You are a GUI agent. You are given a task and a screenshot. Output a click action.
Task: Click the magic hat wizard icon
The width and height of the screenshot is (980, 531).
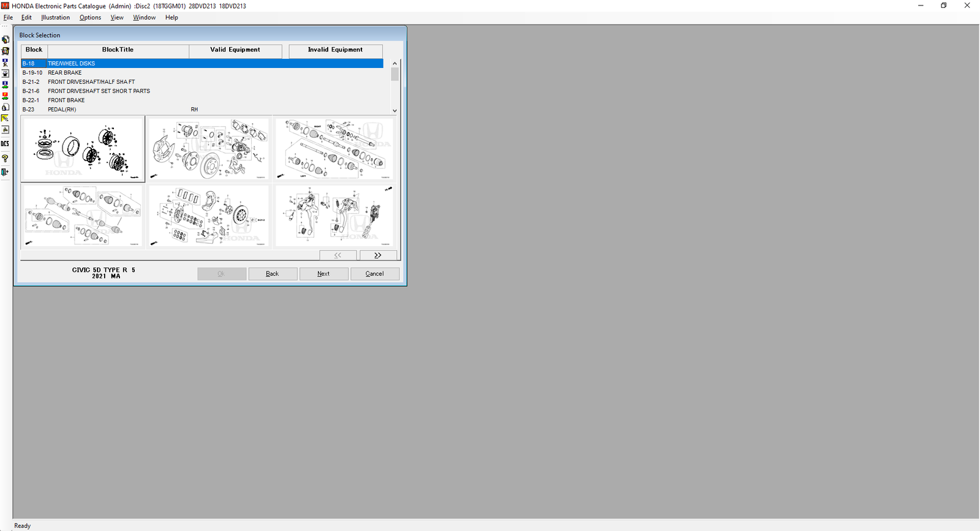pos(5,73)
